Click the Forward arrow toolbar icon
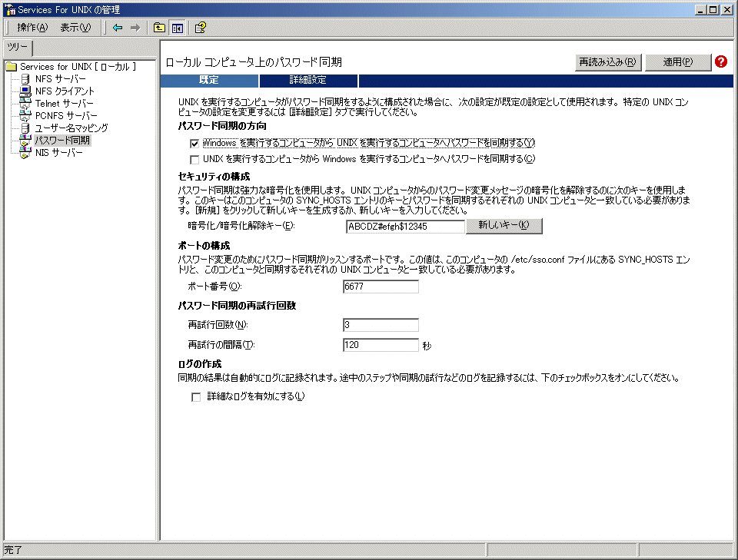Image resolution: width=738 pixels, height=560 pixels. [x=135, y=28]
